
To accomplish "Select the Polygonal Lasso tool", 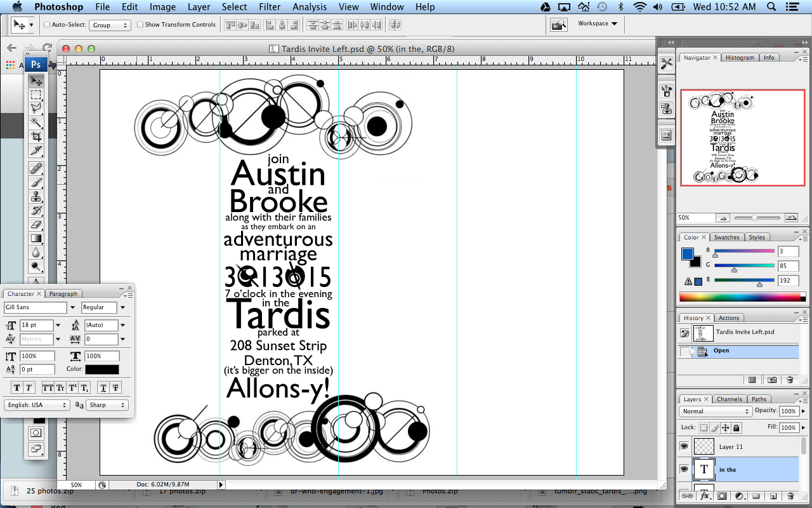I will [x=36, y=109].
